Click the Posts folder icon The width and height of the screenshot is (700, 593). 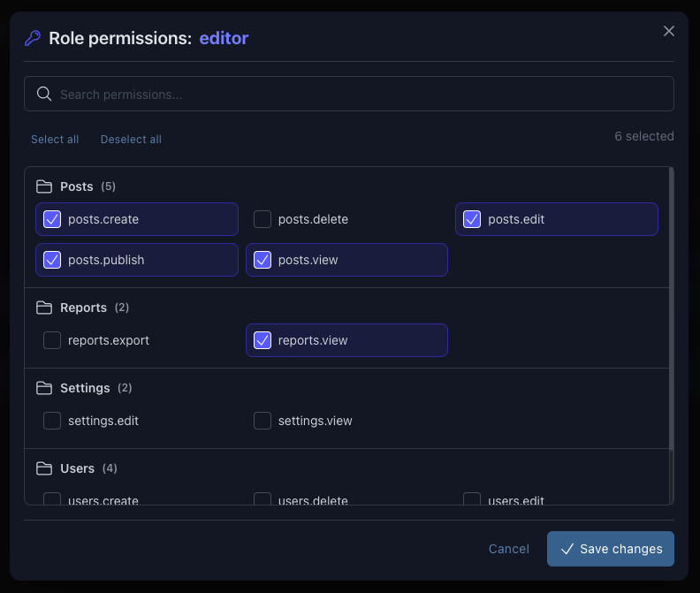point(44,186)
